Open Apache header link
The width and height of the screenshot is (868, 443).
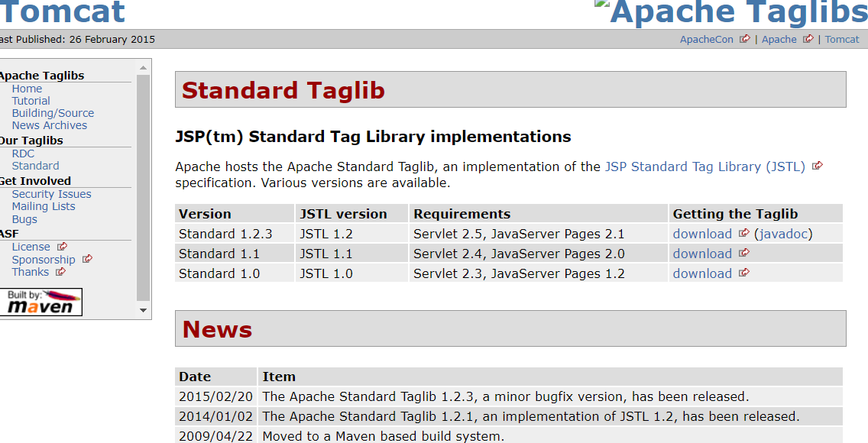[779, 39]
